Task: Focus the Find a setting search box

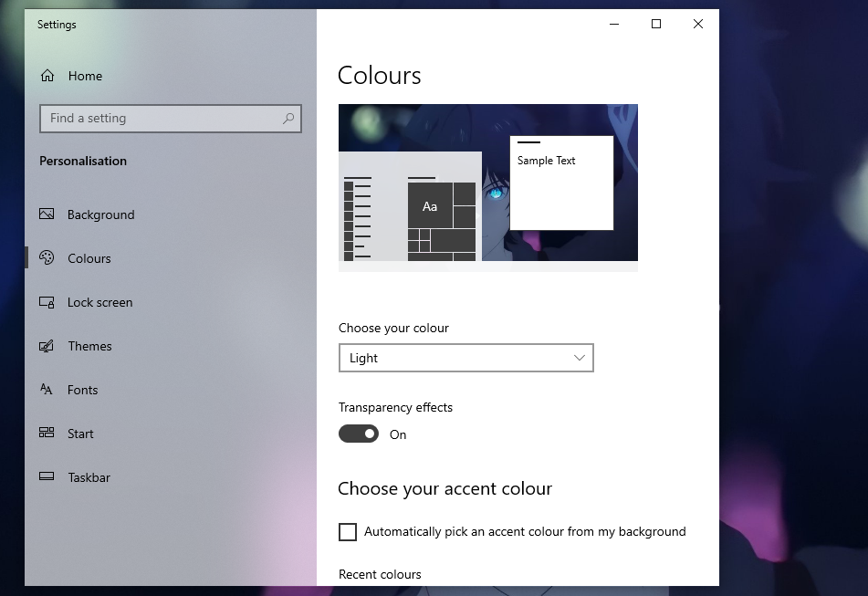Action: 171,119
